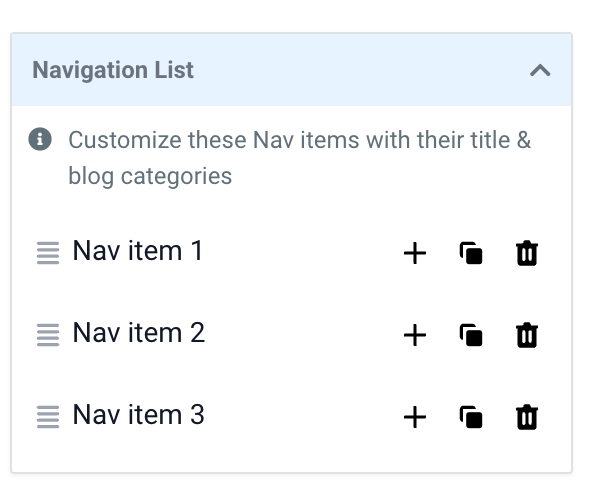The image size is (592, 498).
Task: Duplicate Nav item 3 with copy icon
Action: (x=471, y=417)
